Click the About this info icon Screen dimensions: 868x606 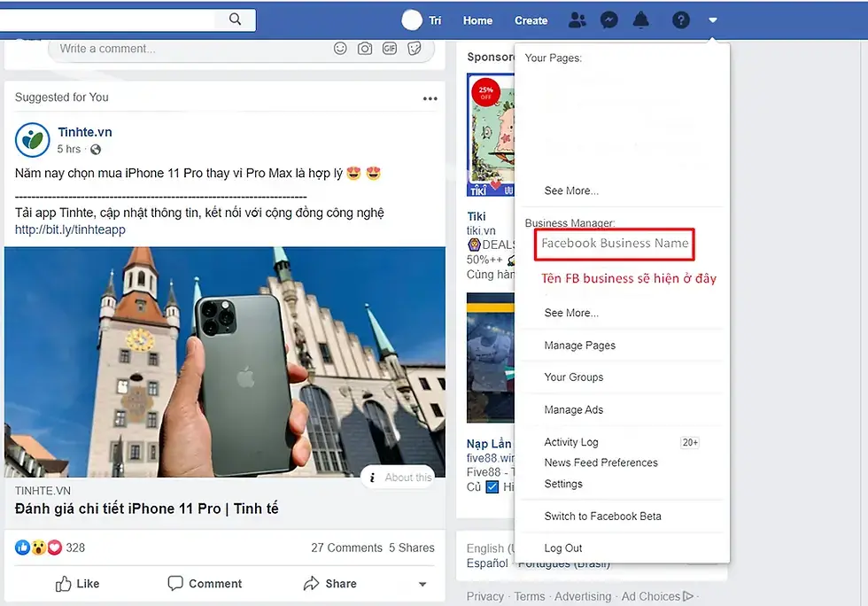click(x=372, y=478)
